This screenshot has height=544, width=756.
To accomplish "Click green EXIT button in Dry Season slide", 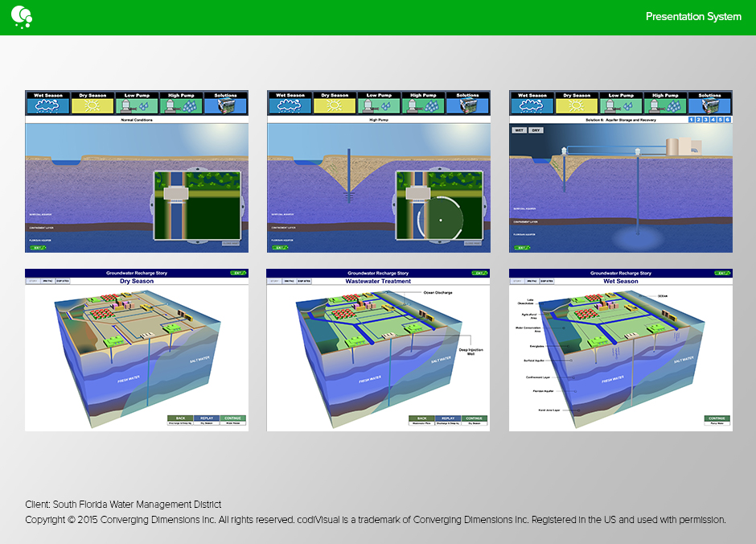I will click(x=236, y=273).
